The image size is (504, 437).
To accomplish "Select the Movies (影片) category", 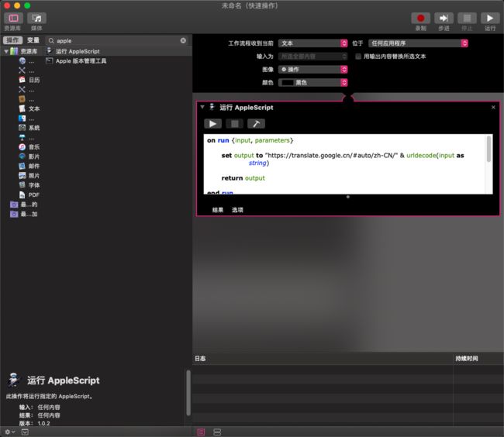I will point(29,157).
